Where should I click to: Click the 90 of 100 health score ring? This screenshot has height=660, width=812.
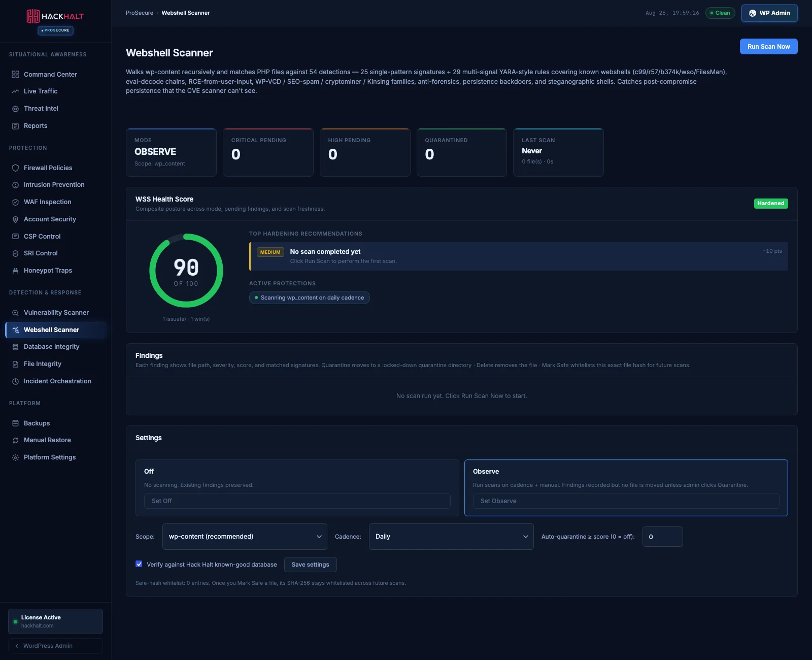(x=186, y=271)
